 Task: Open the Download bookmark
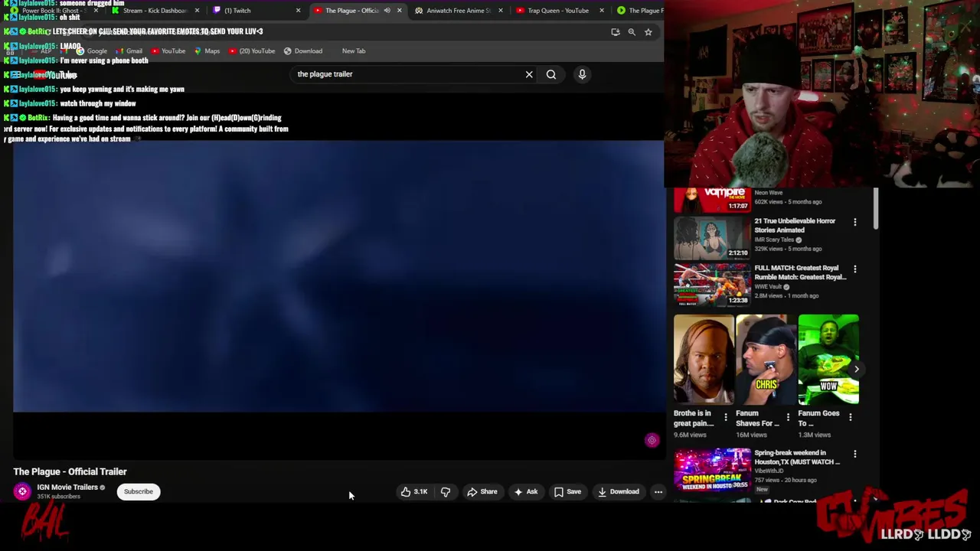[x=303, y=51]
